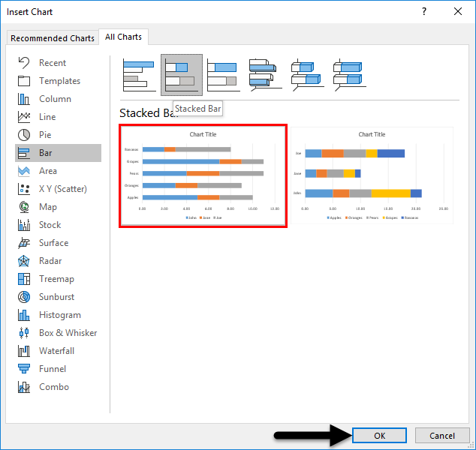Open the Recent chart category icon

click(24, 63)
